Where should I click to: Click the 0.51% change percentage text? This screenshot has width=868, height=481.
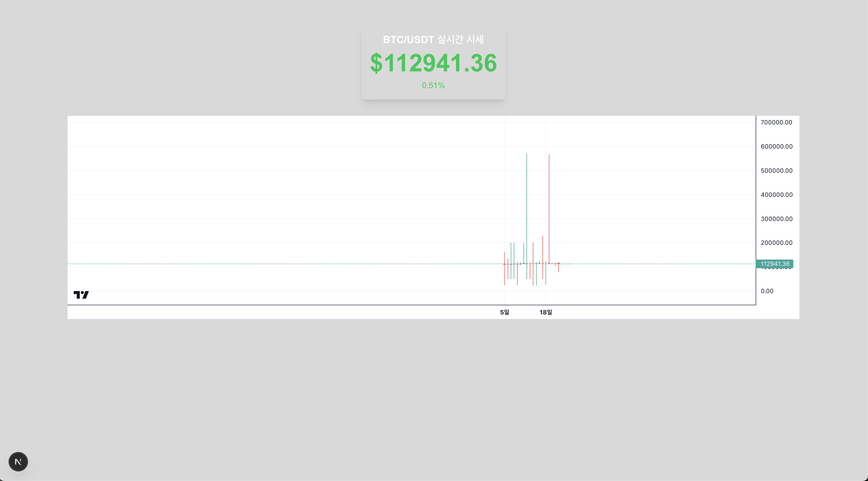click(x=433, y=86)
